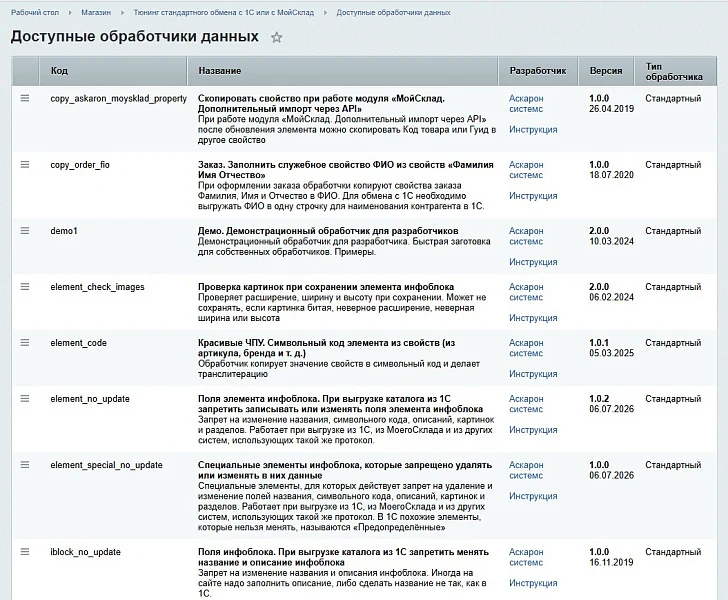Open Магазин breadcrumb link
The height and width of the screenshot is (600, 728).
[x=96, y=13]
